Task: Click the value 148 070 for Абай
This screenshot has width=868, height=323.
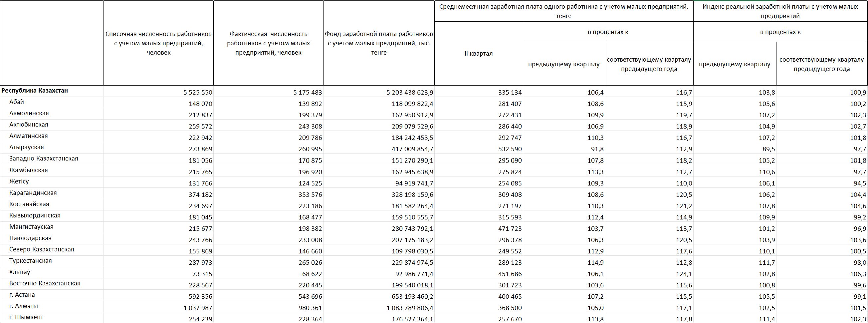Action: 200,104
